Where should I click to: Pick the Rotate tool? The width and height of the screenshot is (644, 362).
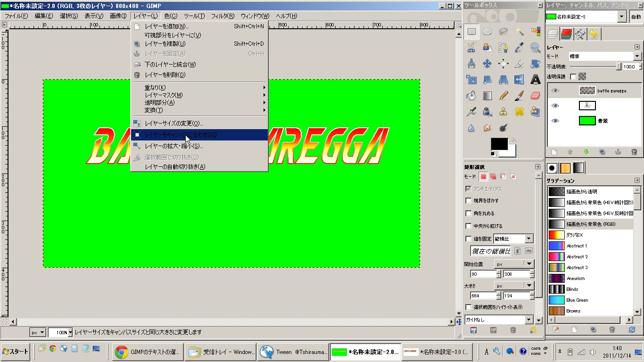(x=536, y=64)
